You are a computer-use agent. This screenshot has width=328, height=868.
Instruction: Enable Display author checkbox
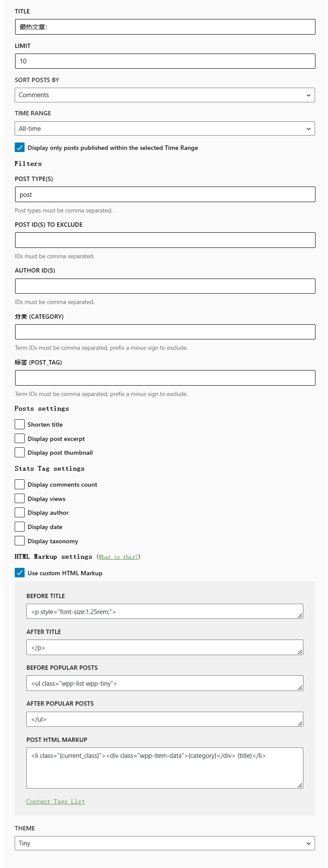pyautogui.click(x=20, y=513)
